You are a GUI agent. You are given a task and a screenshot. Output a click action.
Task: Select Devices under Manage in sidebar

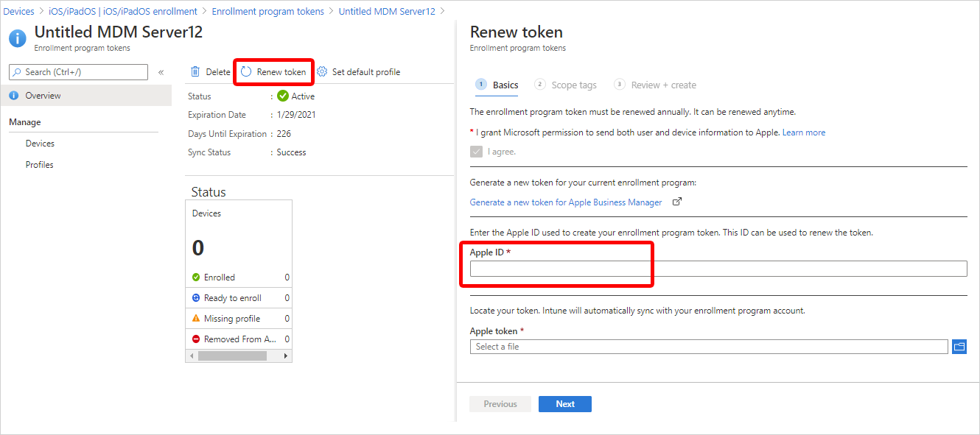pos(40,144)
